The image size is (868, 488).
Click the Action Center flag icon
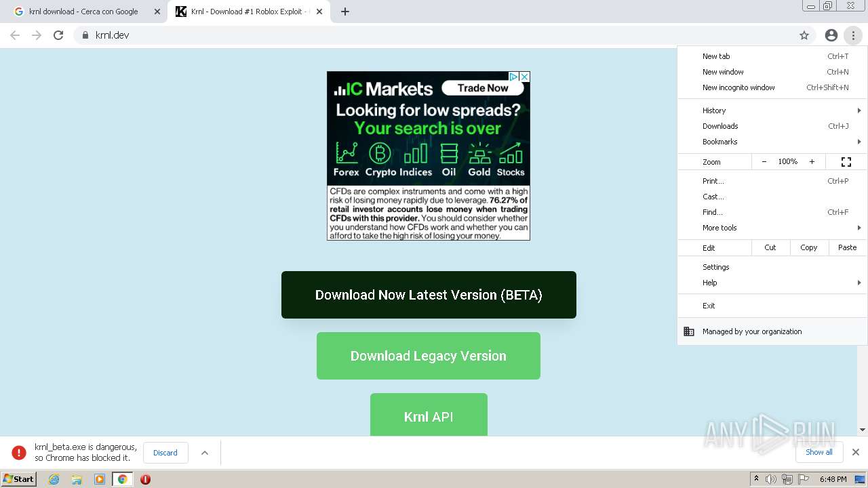click(x=804, y=479)
